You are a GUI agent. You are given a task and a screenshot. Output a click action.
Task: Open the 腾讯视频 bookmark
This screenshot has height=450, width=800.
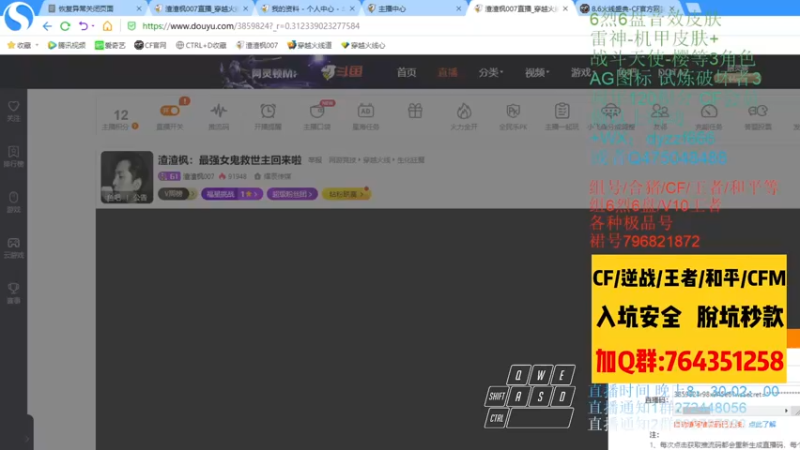pyautogui.click(x=66, y=45)
